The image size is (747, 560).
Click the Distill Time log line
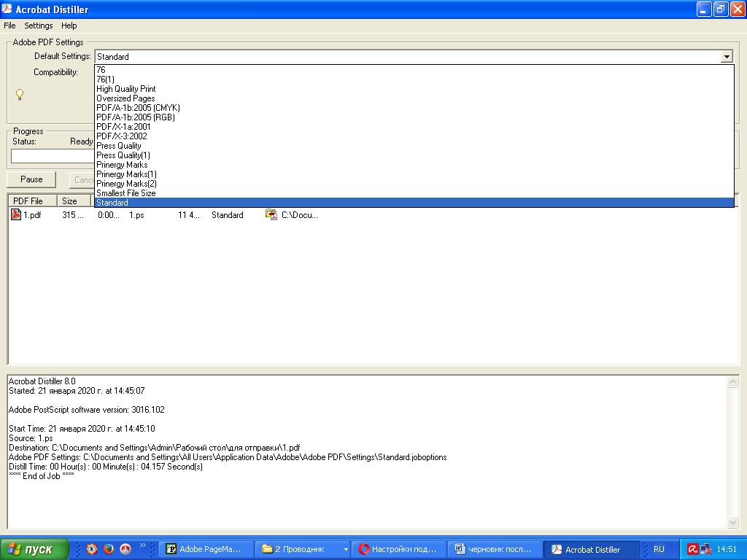[x=106, y=467]
